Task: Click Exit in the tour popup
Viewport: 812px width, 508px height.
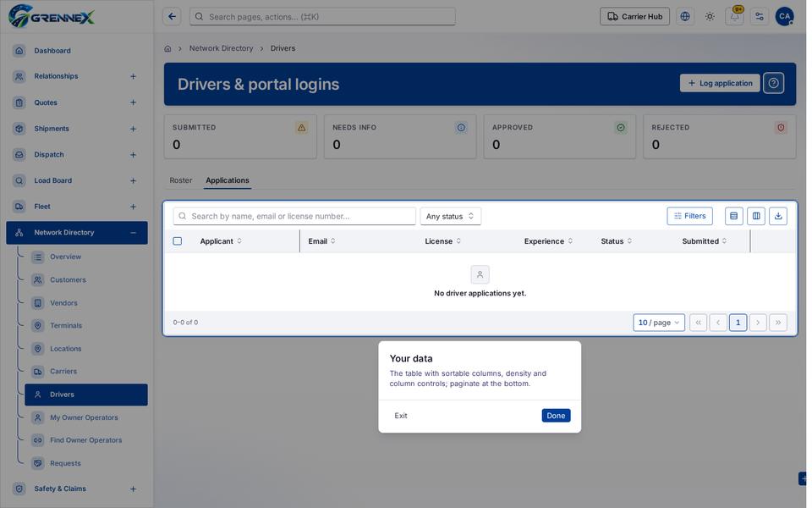Action: click(x=401, y=416)
